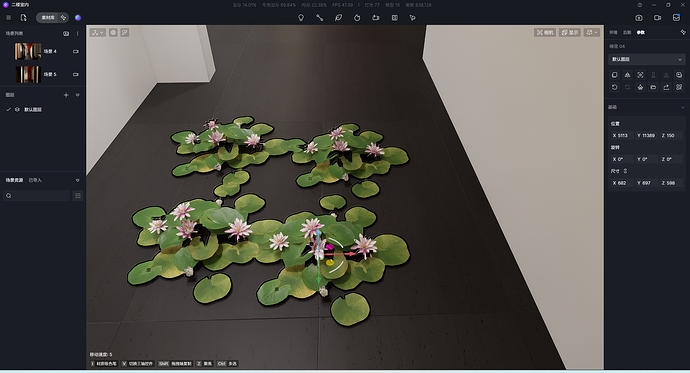Click the last icon in second action row
This screenshot has width=690, height=373.
[679, 87]
